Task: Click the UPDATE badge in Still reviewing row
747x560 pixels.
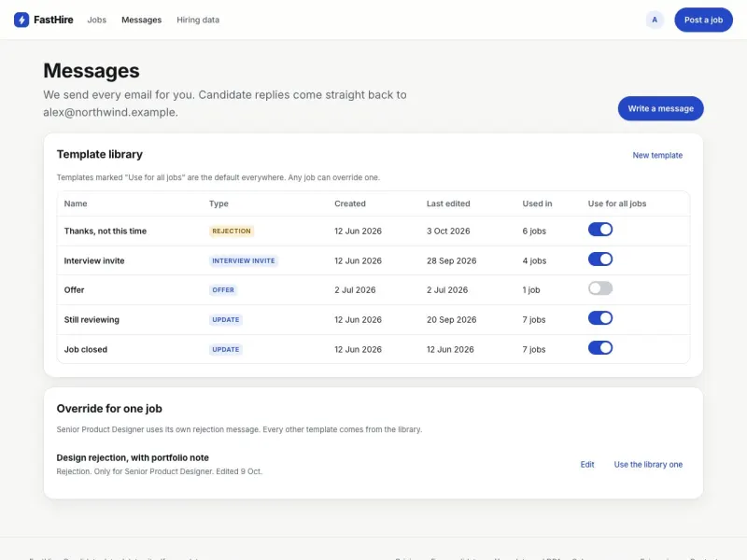Action: click(x=226, y=319)
